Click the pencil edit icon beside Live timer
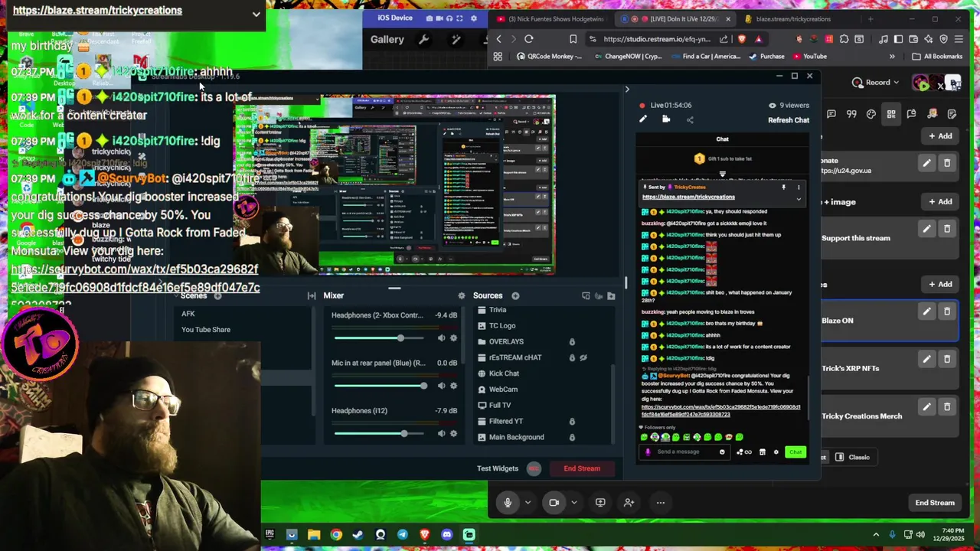Screen dimensions: 980x551 tap(643, 119)
